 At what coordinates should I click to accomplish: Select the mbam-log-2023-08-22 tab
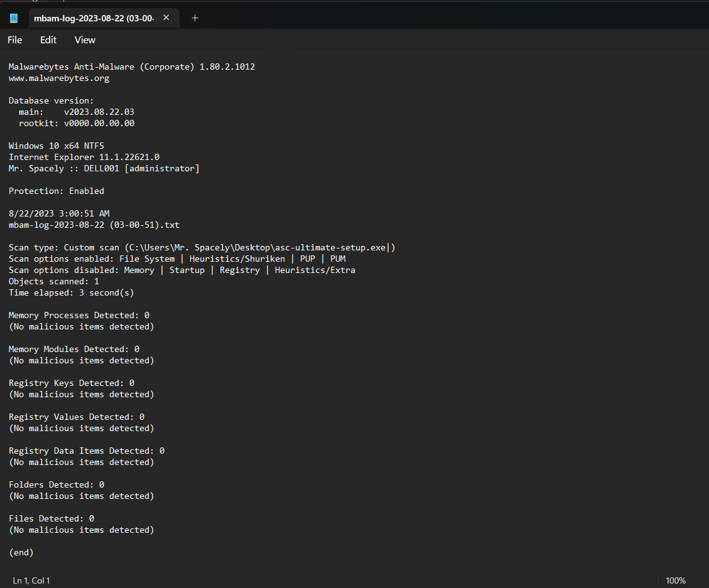(x=104, y=18)
